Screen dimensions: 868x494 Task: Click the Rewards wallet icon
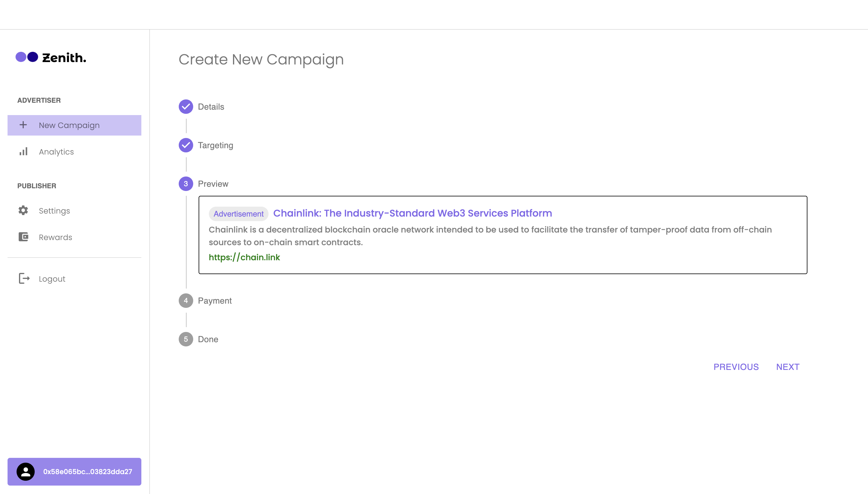[x=23, y=237]
